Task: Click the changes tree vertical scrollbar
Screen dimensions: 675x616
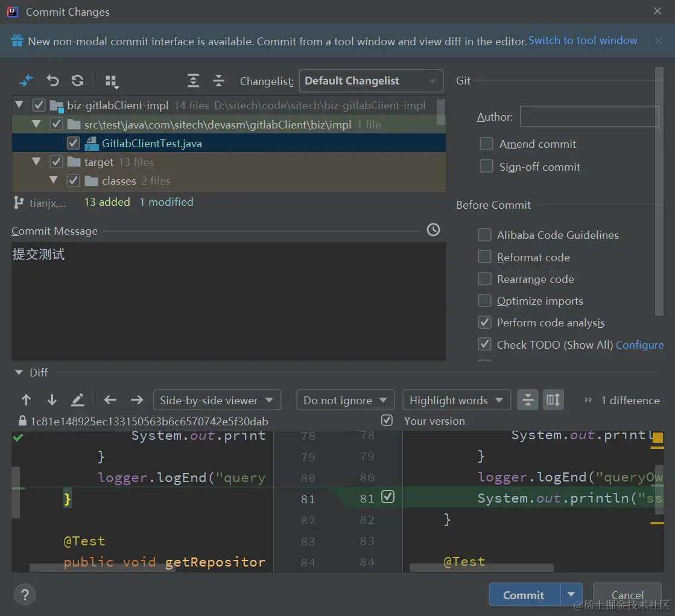Action: (440, 112)
